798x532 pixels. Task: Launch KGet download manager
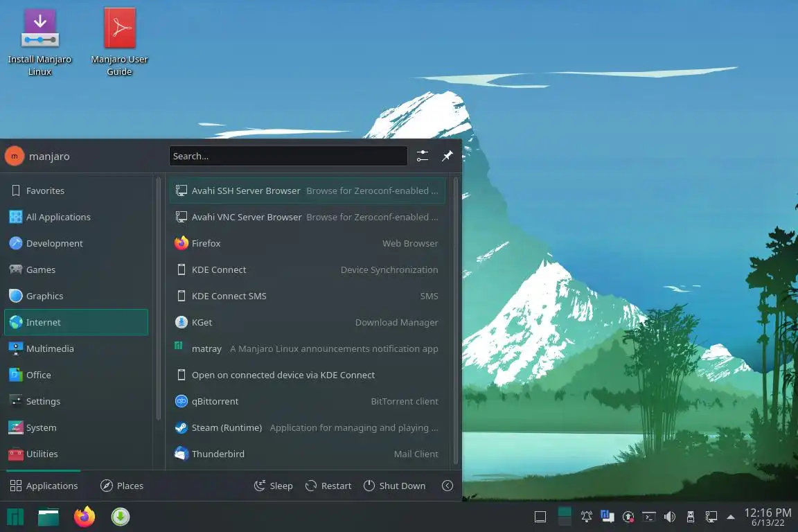click(308, 322)
